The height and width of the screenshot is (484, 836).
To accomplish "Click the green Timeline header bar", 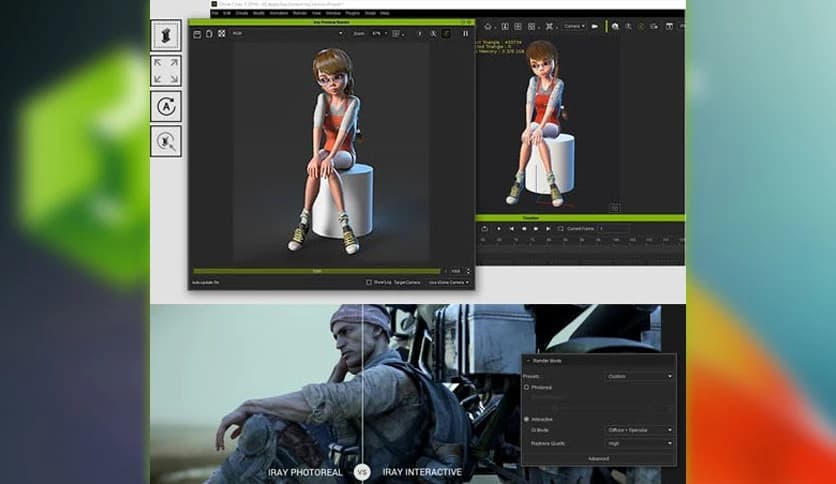I will click(580, 218).
